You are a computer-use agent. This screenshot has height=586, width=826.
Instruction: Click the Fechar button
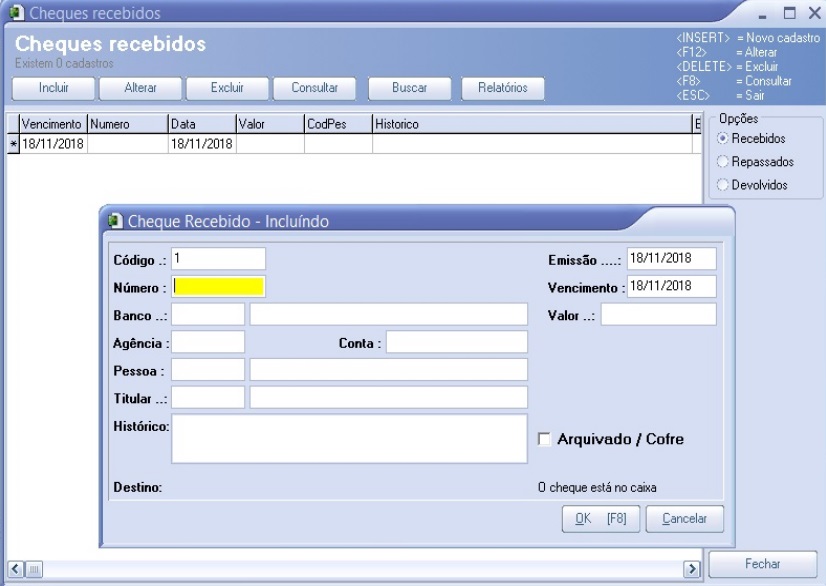pos(763,564)
